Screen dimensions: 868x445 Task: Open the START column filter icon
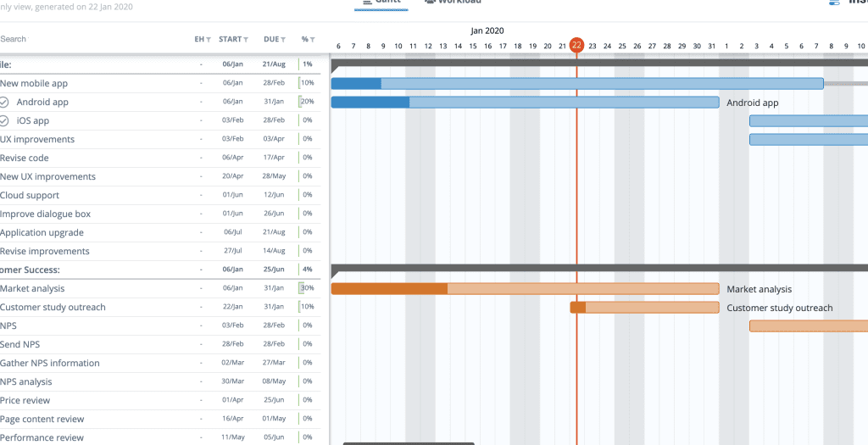click(246, 40)
